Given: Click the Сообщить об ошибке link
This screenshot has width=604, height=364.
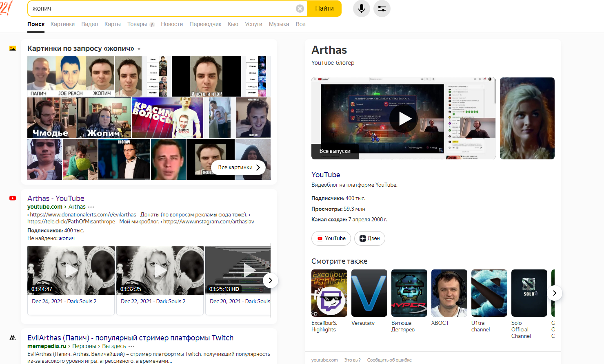Looking at the screenshot, I should coord(389,360).
